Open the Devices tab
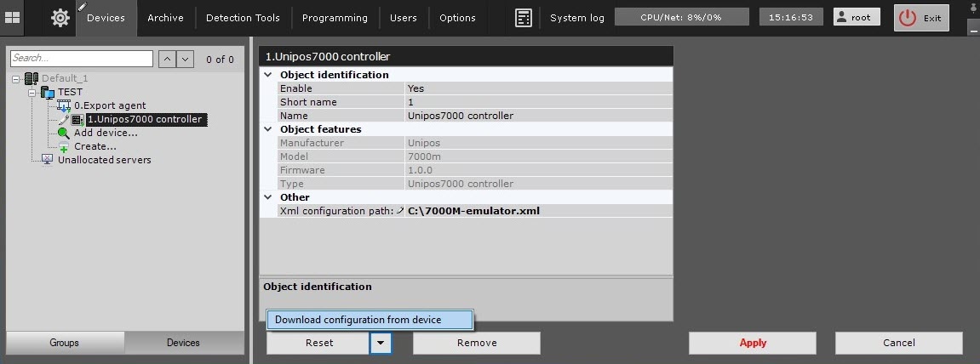 106,18
